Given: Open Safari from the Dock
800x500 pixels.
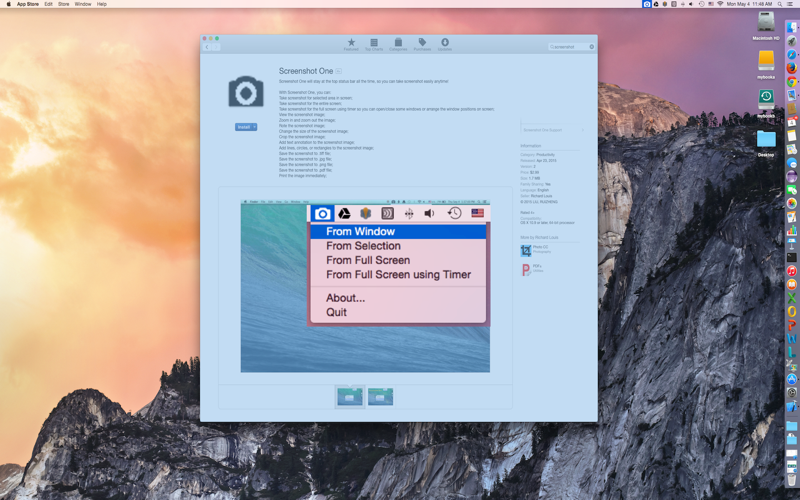Looking at the screenshot, I should pyautogui.click(x=791, y=54).
